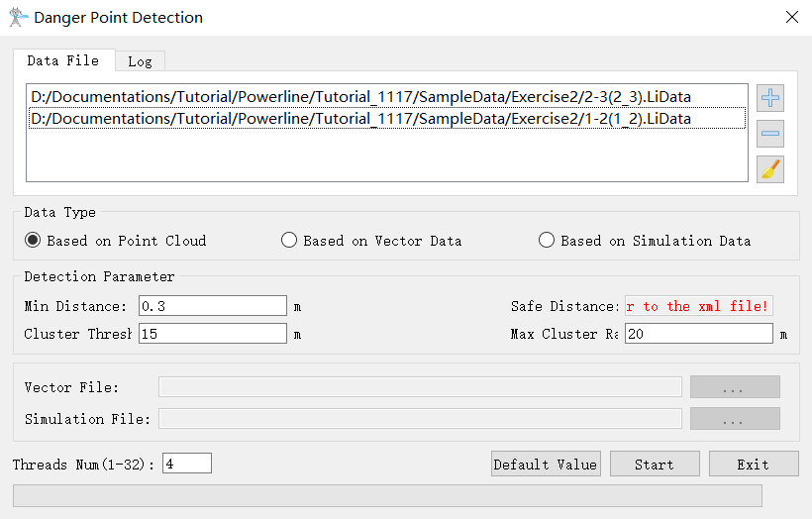812x519 pixels.
Task: Remove selected file with minus icon
Action: pyautogui.click(x=770, y=134)
